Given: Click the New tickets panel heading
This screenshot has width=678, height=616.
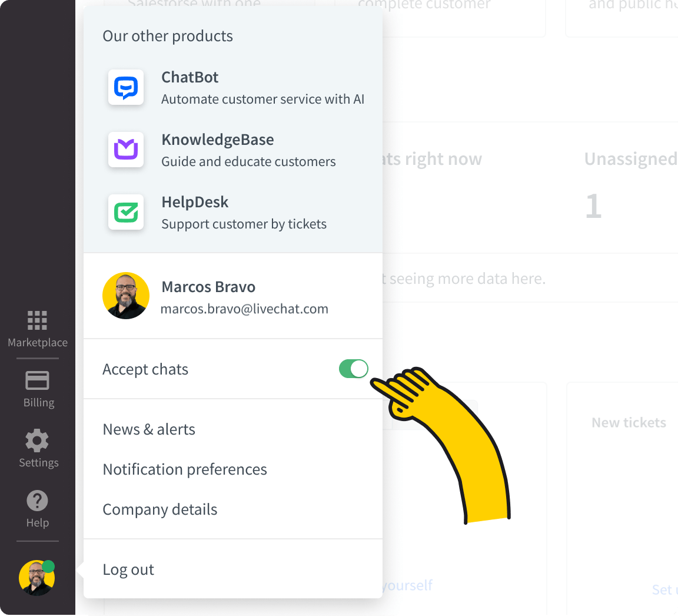Looking at the screenshot, I should tap(629, 422).
